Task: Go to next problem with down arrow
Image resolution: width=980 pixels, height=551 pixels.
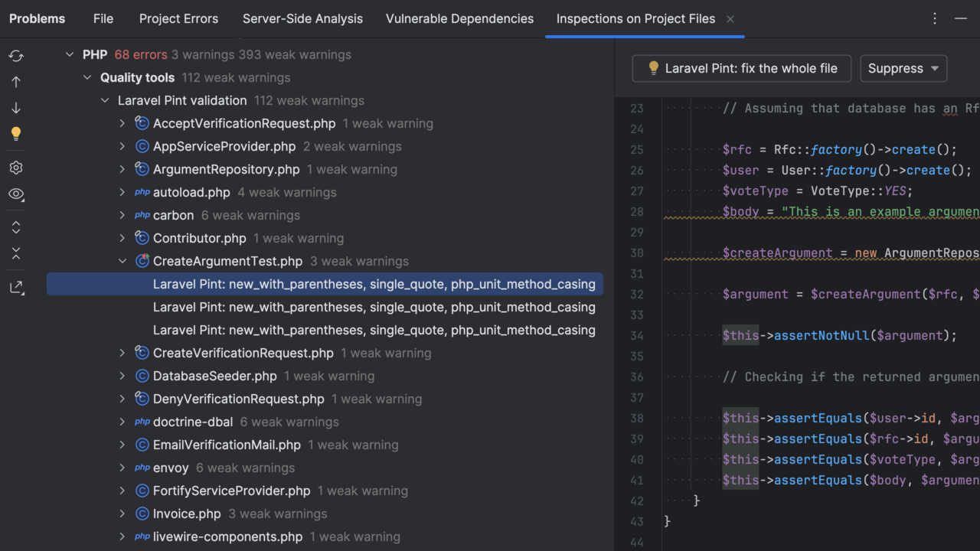Action: pos(16,108)
